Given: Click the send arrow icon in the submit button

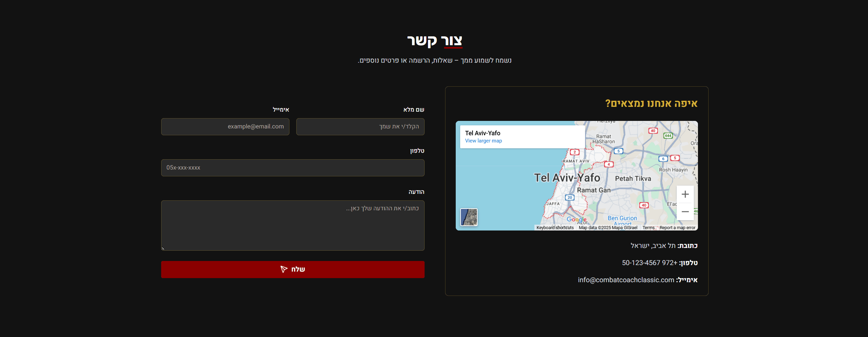Looking at the screenshot, I should [284, 269].
